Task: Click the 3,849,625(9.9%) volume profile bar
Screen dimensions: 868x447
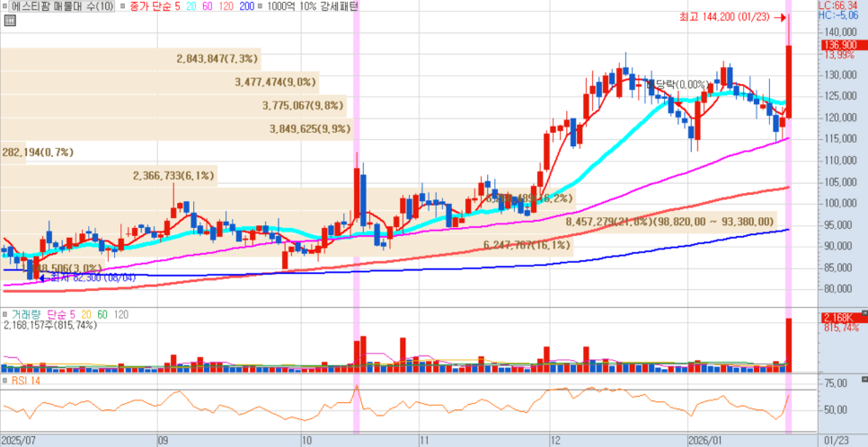Action: pos(175,129)
